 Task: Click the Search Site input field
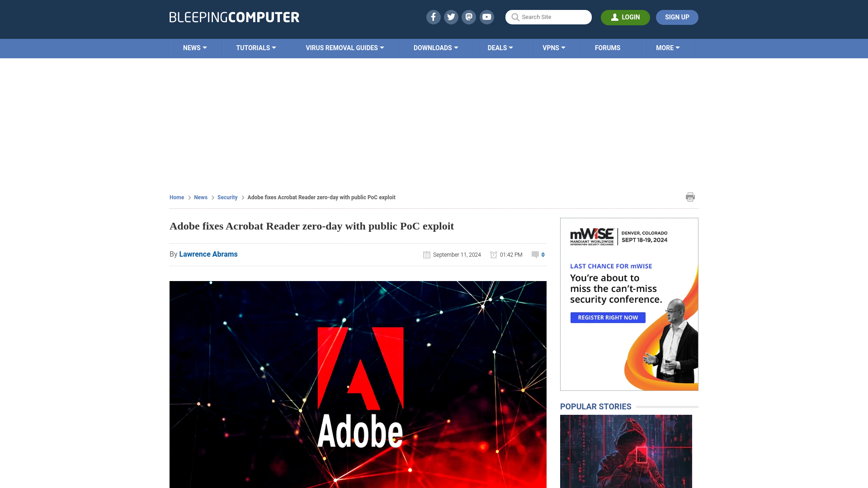(x=548, y=17)
